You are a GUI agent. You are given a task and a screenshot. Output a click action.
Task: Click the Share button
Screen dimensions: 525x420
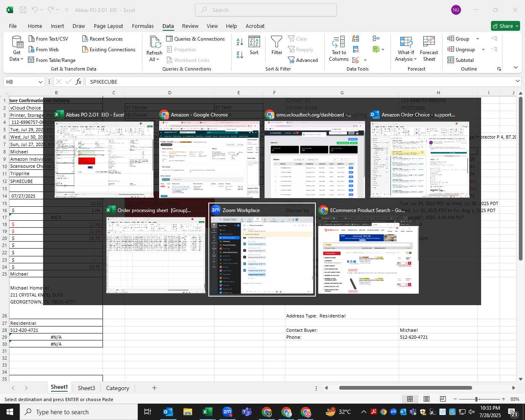pyautogui.click(x=505, y=26)
